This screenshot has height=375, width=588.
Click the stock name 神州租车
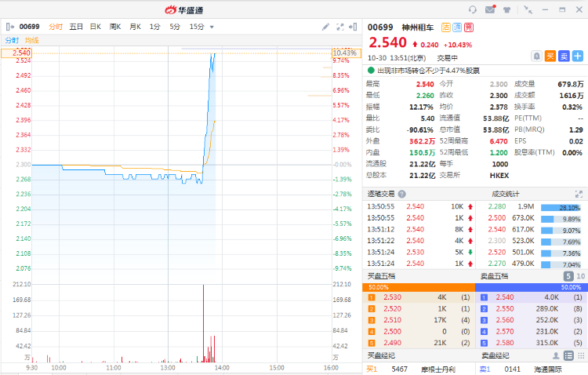[417, 27]
